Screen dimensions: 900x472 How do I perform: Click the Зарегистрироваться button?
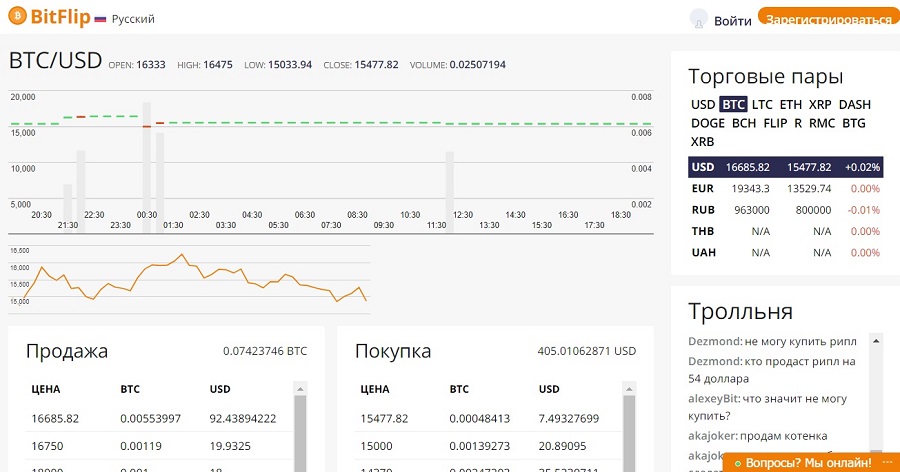(x=829, y=18)
